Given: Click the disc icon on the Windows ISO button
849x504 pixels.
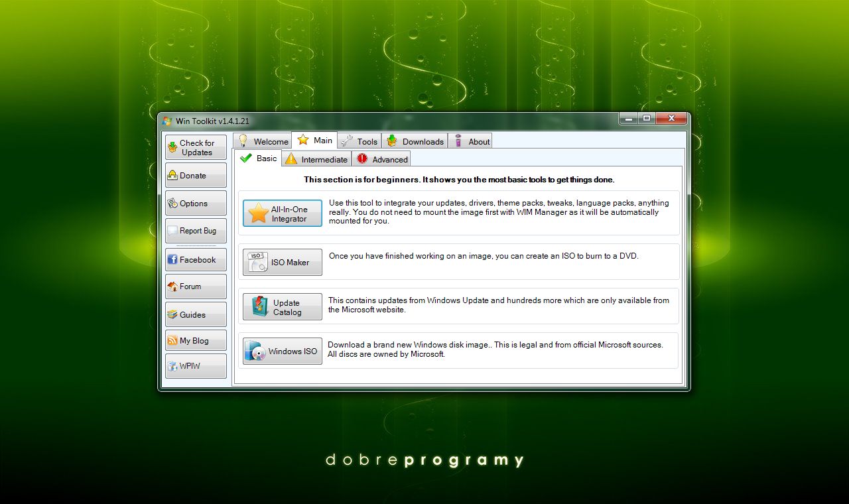Looking at the screenshot, I should tap(255, 351).
